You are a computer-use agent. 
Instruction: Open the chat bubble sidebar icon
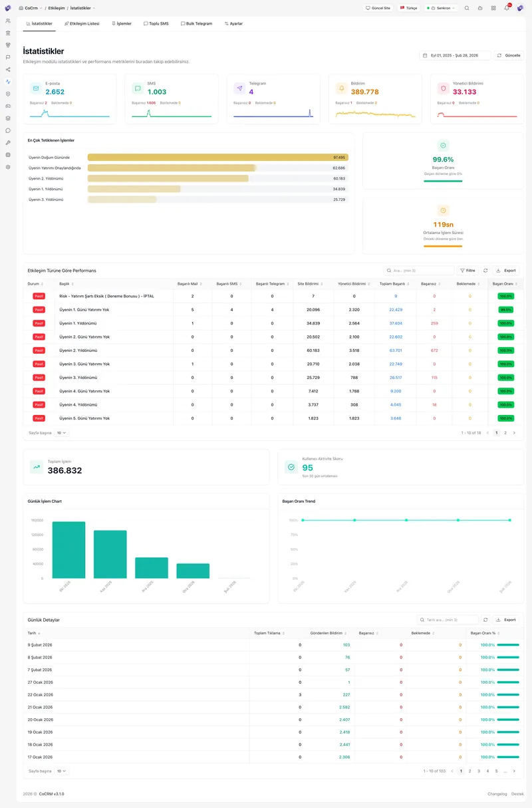(x=8, y=130)
